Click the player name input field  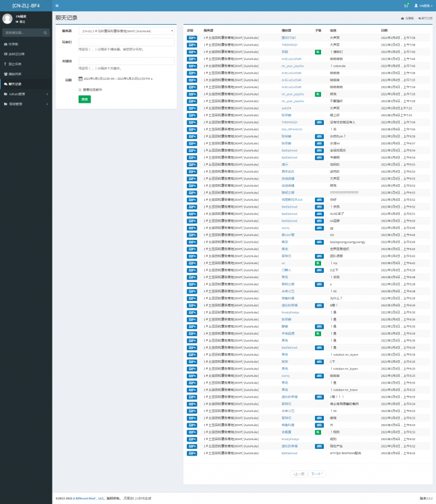click(126, 42)
